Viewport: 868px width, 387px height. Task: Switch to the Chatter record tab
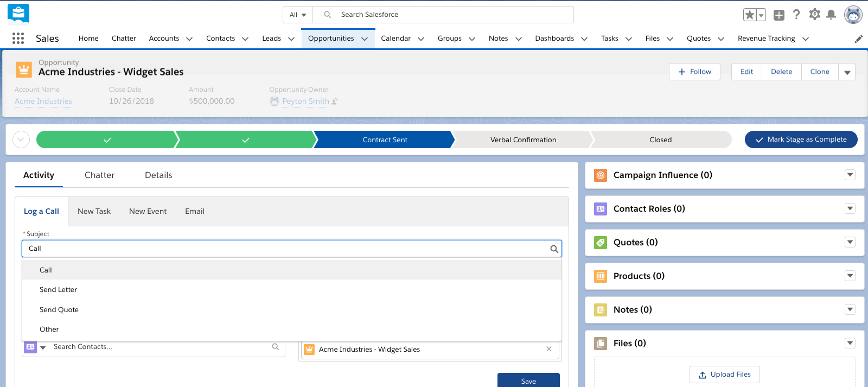[99, 175]
